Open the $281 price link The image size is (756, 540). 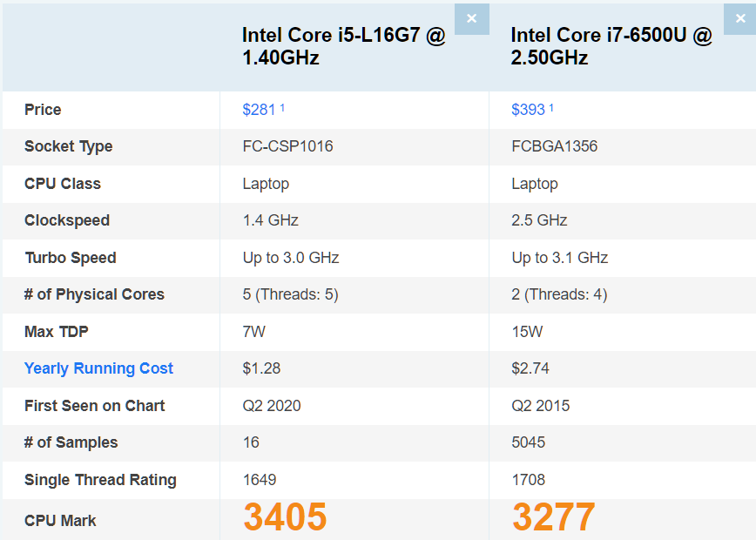[259, 110]
